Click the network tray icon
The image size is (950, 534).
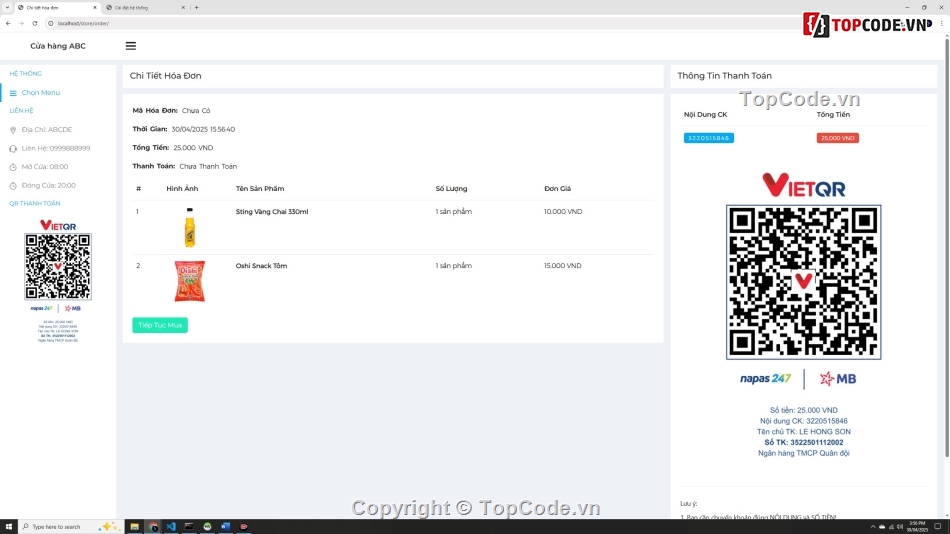pos(891,527)
